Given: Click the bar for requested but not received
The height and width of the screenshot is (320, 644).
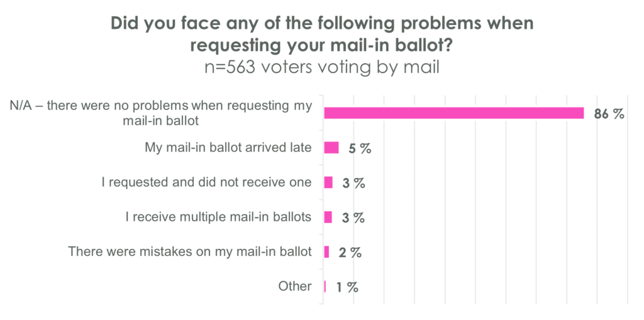Looking at the screenshot, I should click(x=328, y=182).
